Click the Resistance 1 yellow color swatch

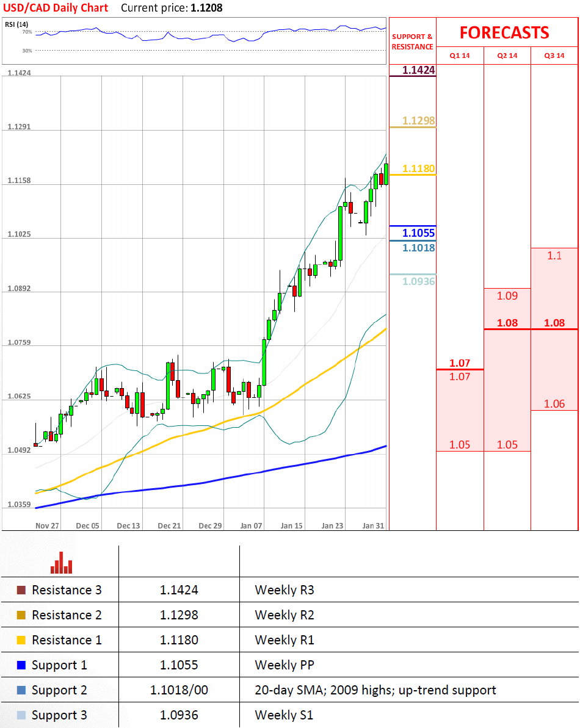tap(21, 640)
